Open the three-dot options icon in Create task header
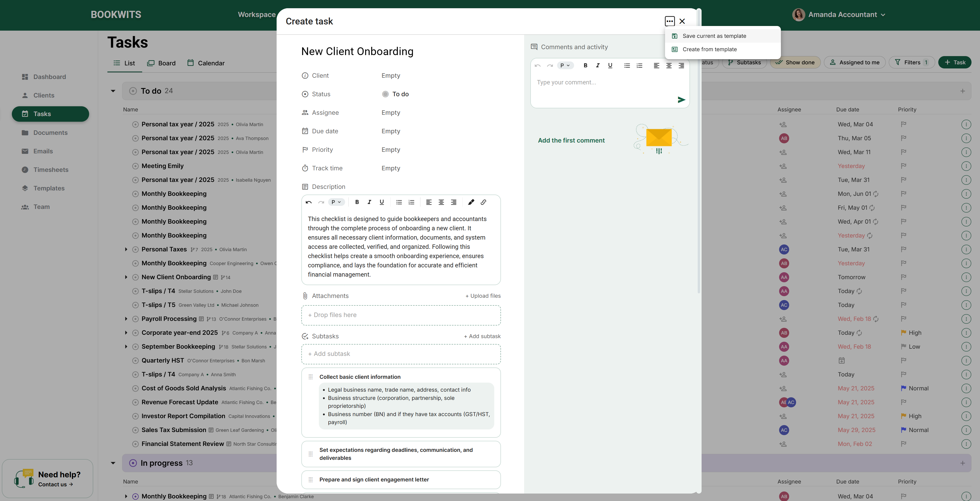 [670, 21]
